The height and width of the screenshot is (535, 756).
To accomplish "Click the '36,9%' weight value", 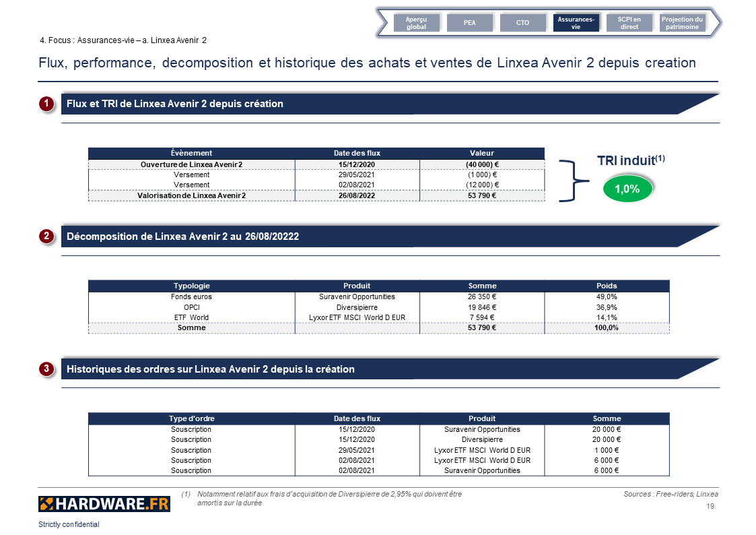I will [607, 307].
